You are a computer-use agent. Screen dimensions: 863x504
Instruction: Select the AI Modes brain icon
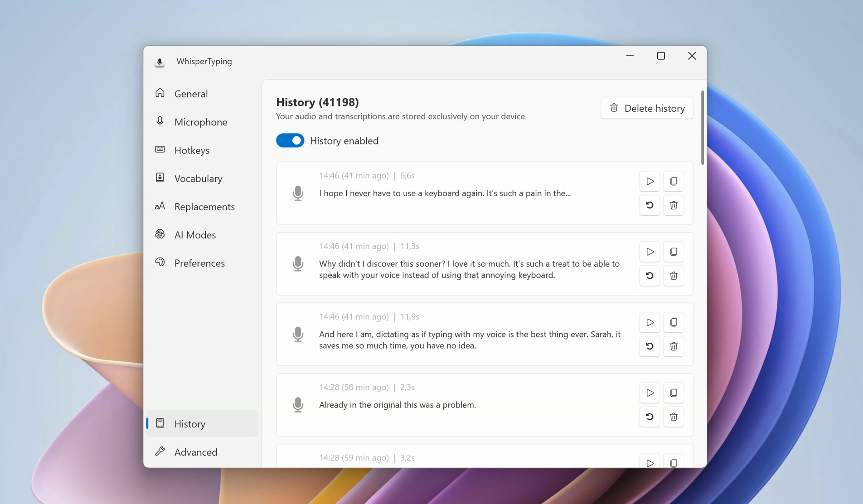tap(160, 235)
